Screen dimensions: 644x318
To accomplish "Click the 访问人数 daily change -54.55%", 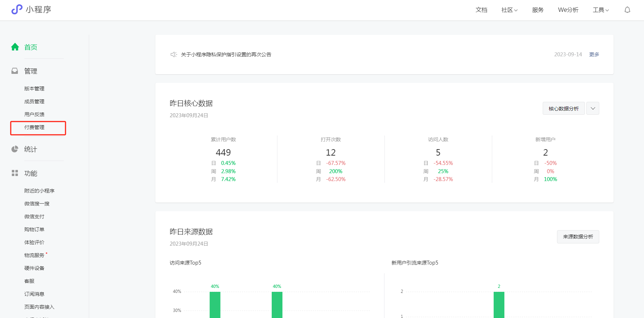I will coord(443,163).
